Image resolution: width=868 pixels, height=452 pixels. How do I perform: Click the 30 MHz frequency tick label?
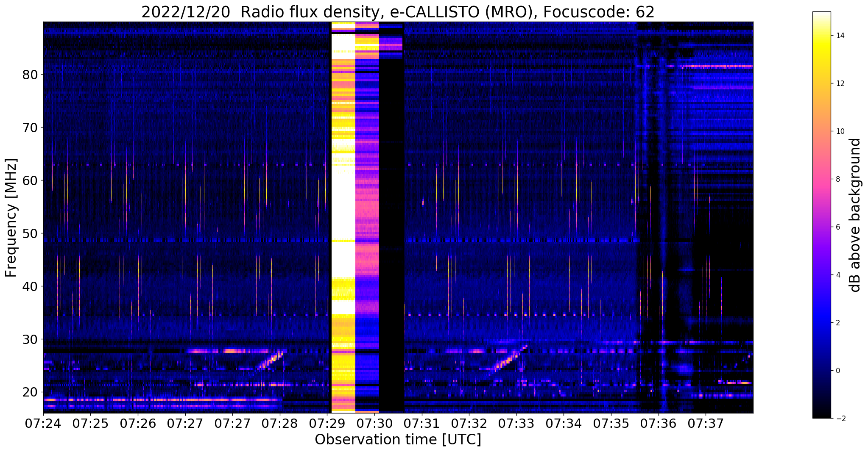click(30, 339)
